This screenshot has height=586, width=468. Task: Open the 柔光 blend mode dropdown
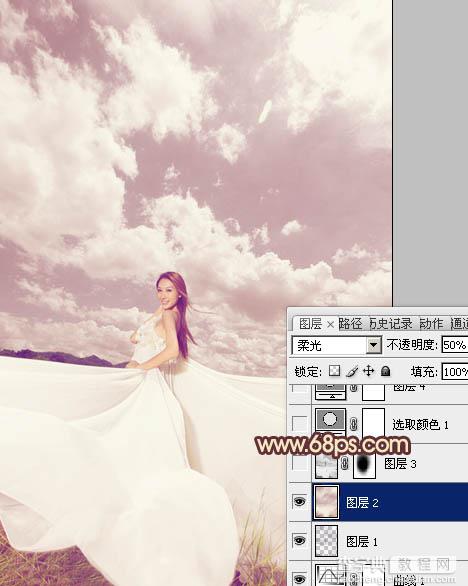(373, 345)
